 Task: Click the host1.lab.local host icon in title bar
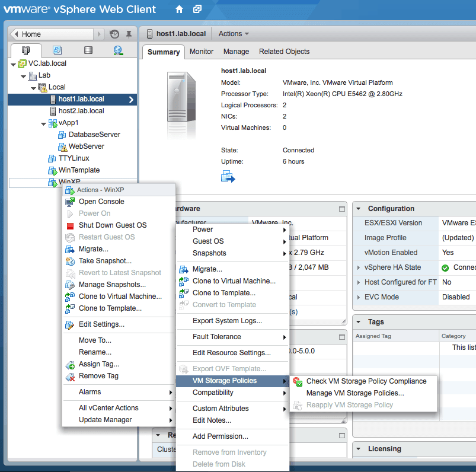(149, 34)
